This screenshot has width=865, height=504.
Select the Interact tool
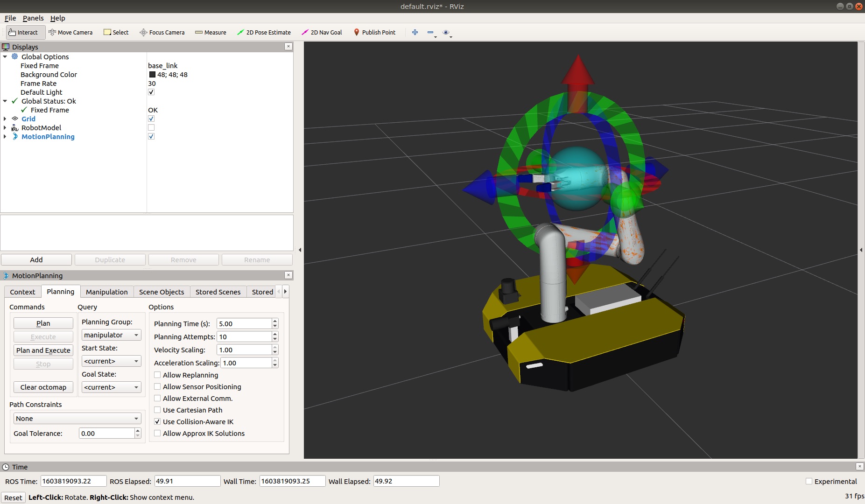pyautogui.click(x=23, y=32)
